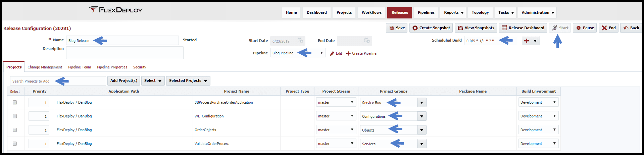This screenshot has height=155, width=644.
Task: Click the Create Pipeline link
Action: pos(364,53)
